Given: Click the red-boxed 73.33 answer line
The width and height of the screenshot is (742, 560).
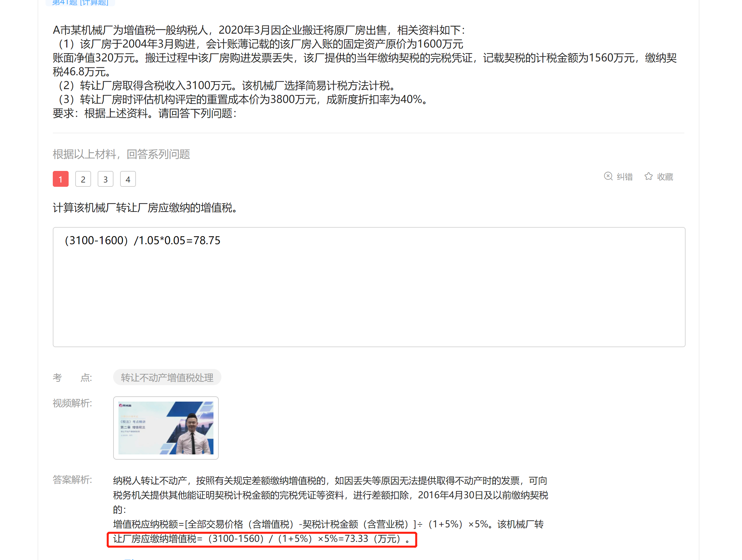Looking at the screenshot, I should click(x=262, y=539).
